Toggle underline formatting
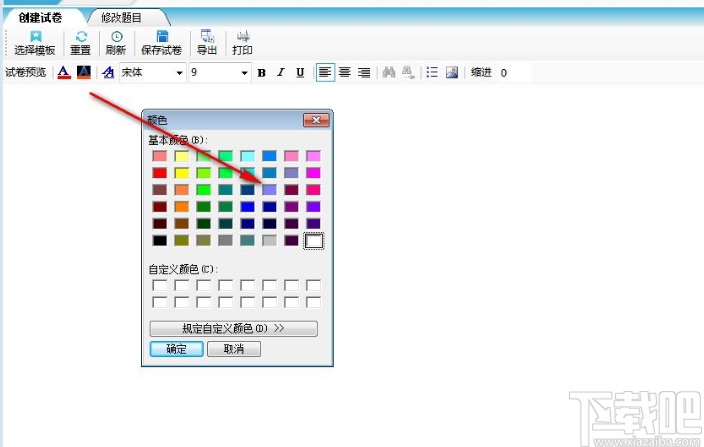 tap(300, 73)
